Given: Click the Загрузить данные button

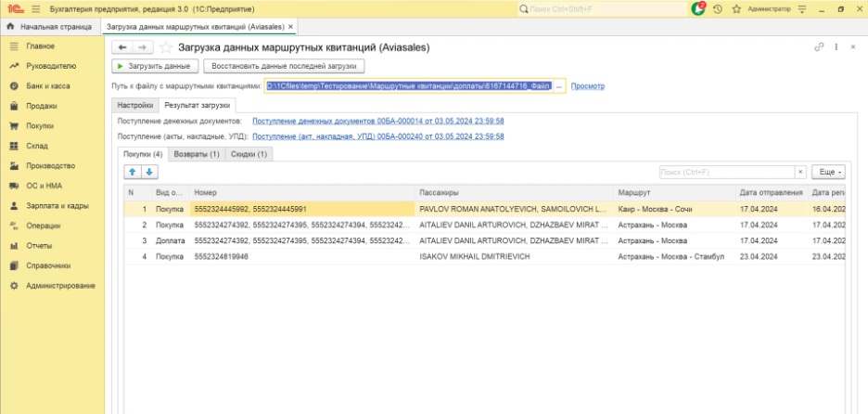Looking at the screenshot, I should point(155,66).
